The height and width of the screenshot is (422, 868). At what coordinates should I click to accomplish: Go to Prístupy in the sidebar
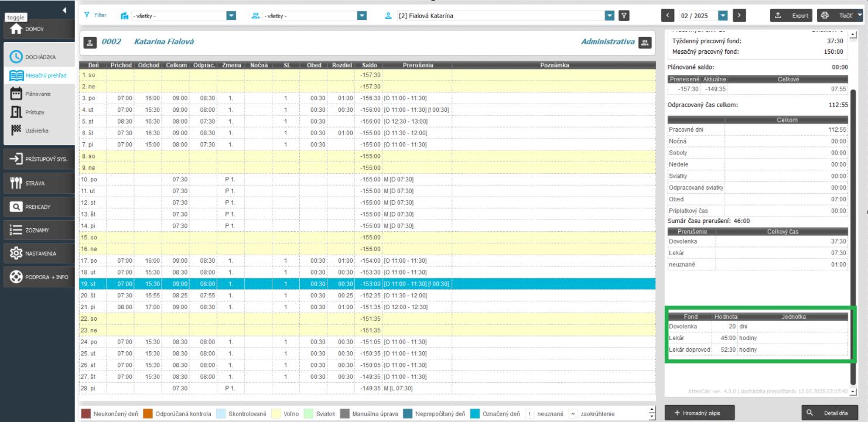(x=36, y=112)
